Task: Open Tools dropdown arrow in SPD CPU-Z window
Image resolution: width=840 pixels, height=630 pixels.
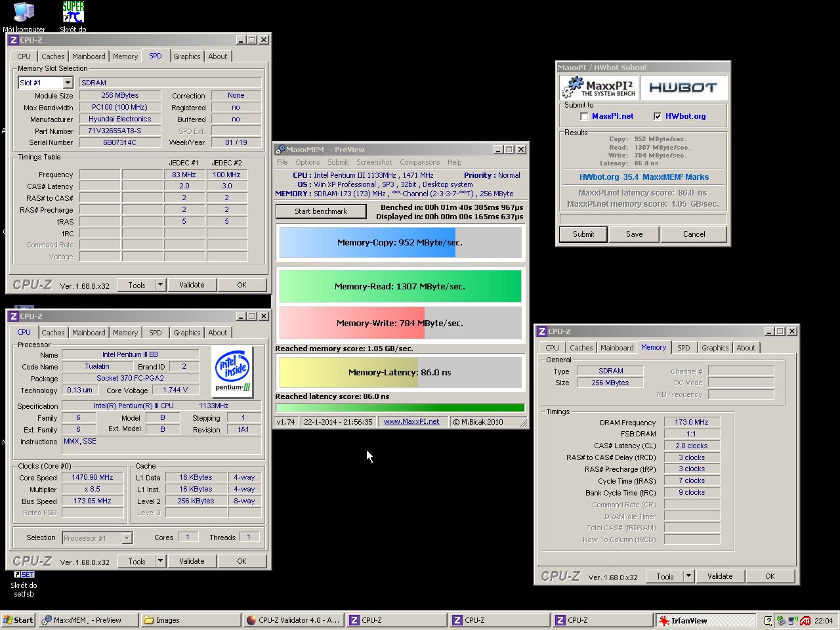Action: (x=160, y=285)
